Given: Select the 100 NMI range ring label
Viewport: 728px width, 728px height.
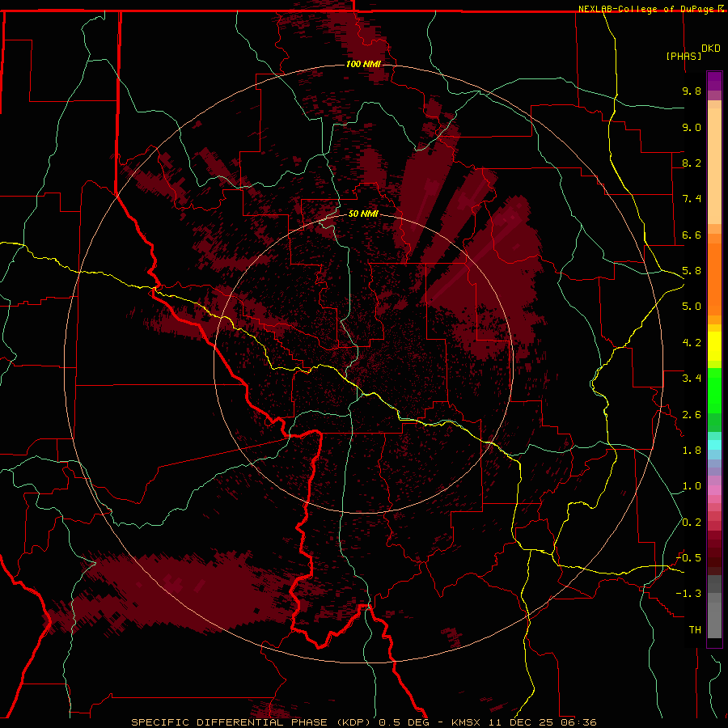Looking at the screenshot, I should click(x=363, y=64).
